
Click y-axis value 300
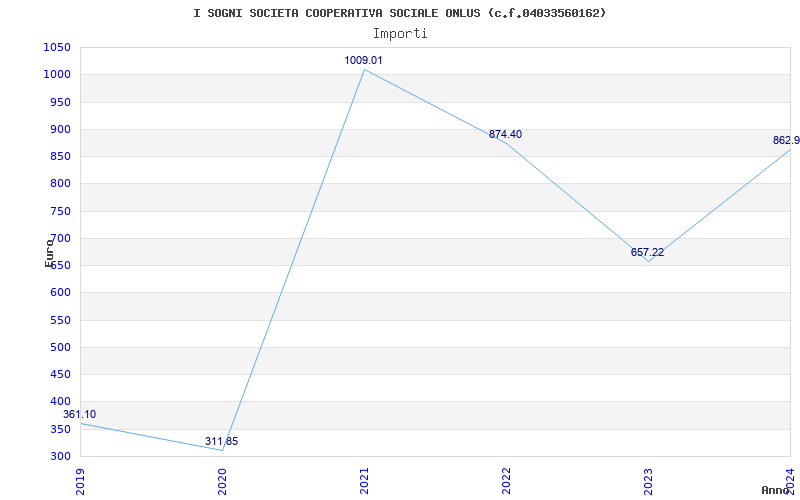coord(60,456)
